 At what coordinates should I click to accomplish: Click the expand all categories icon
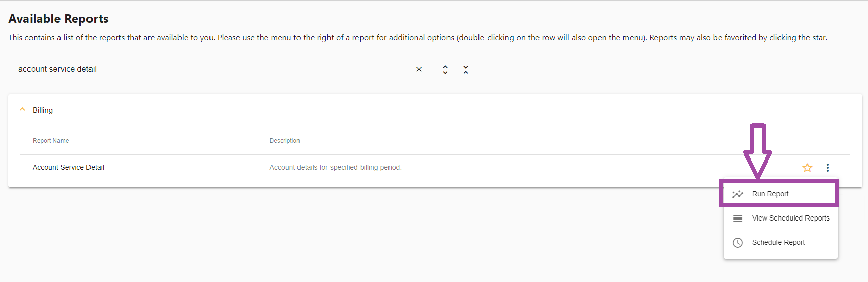point(445,70)
